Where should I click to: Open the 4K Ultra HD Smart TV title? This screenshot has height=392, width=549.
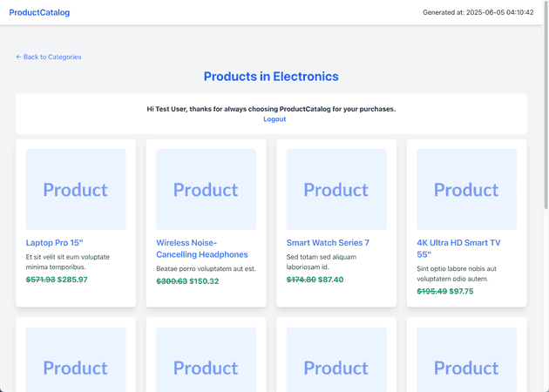pyautogui.click(x=458, y=248)
